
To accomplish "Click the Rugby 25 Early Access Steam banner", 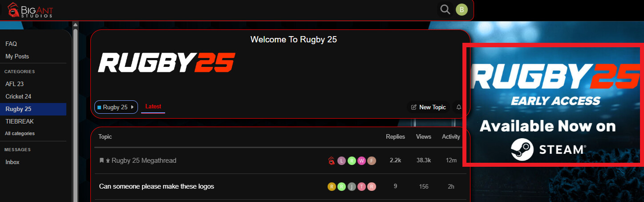I will pyautogui.click(x=553, y=105).
